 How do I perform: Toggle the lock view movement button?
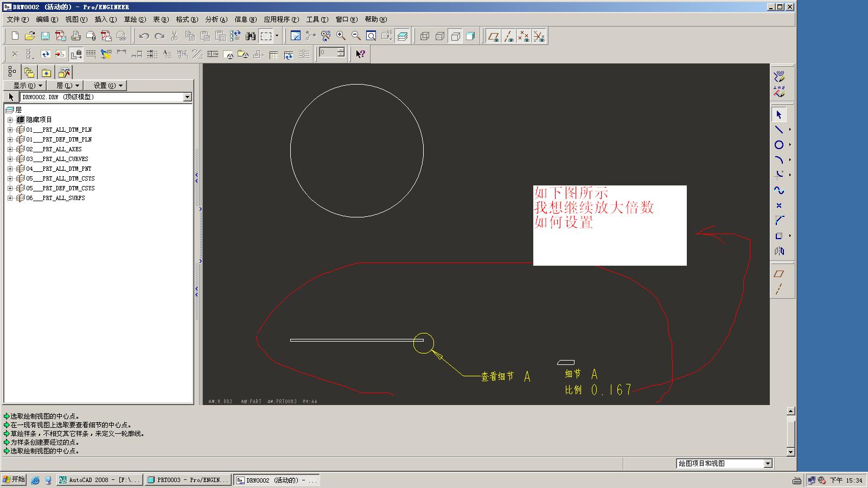(x=76, y=54)
